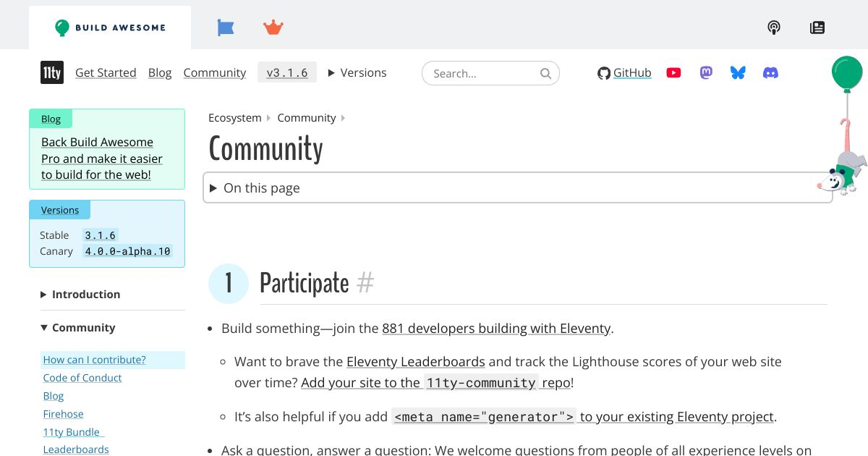Screen dimensions: 868x456
Task: Open the orange crown icon tab
Action: pyautogui.click(x=273, y=28)
